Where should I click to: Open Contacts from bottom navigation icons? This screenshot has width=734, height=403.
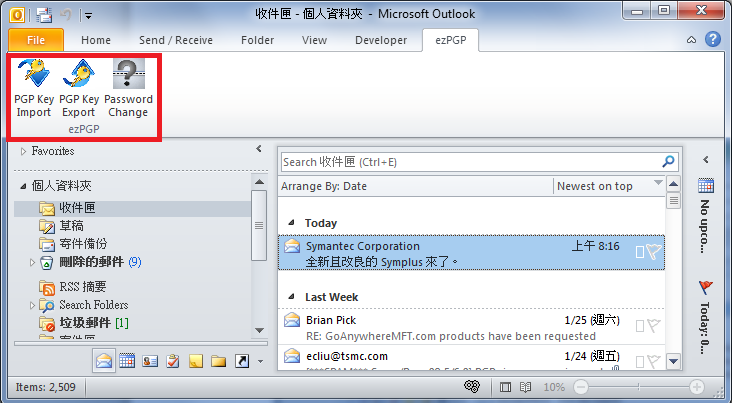(x=150, y=361)
